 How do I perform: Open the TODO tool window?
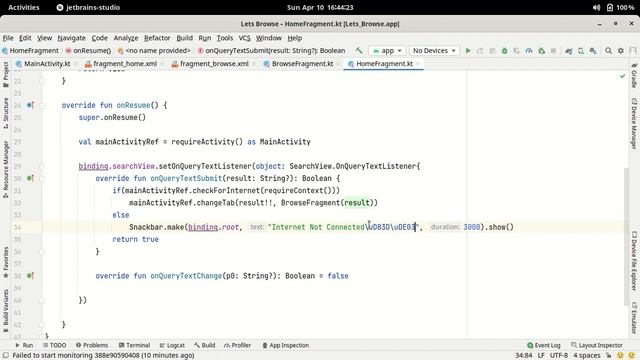click(x=54, y=345)
